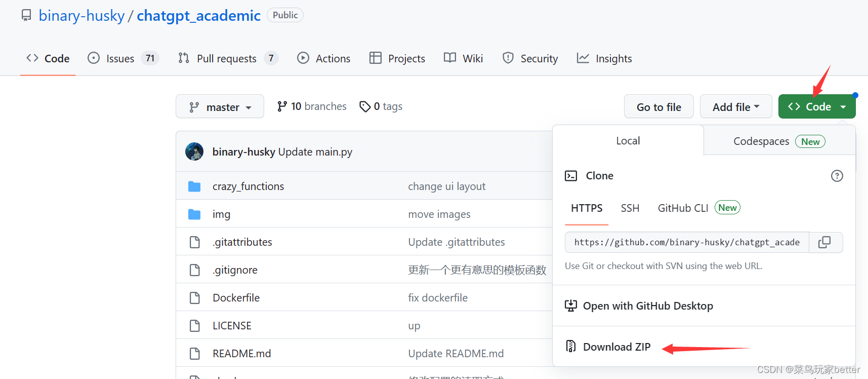
Task: Open the Wiki tab
Action: 463,58
